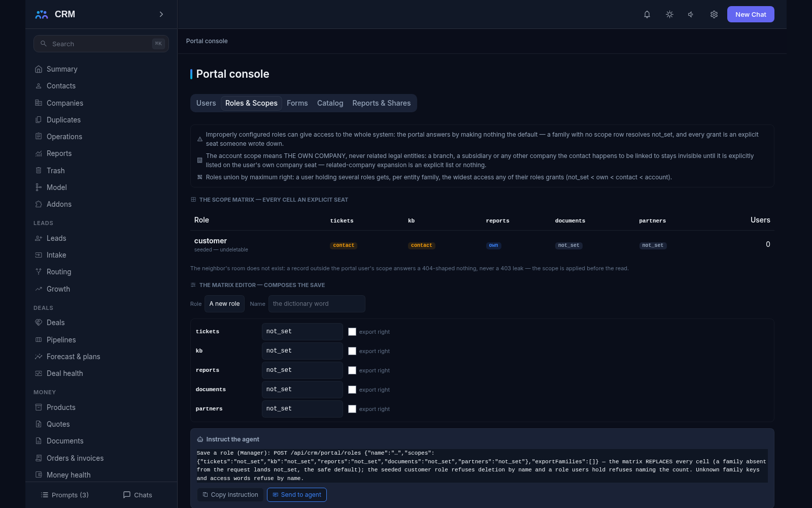Copy instruction to clipboard

230,495
